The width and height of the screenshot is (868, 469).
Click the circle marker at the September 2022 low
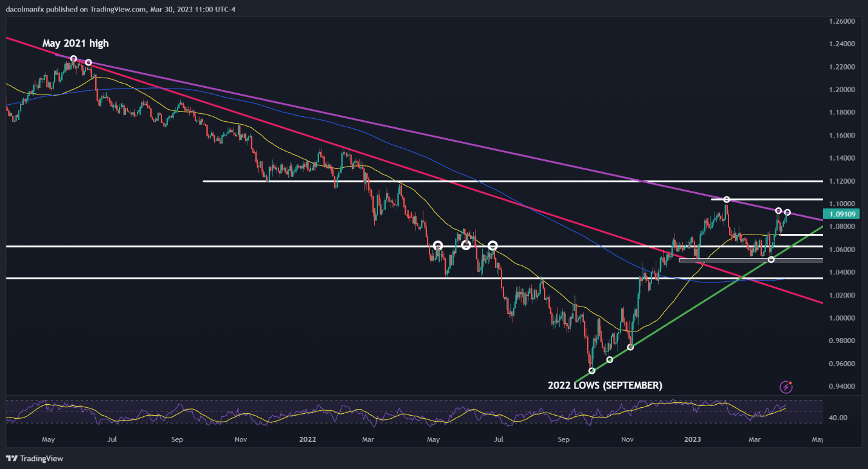pos(592,370)
